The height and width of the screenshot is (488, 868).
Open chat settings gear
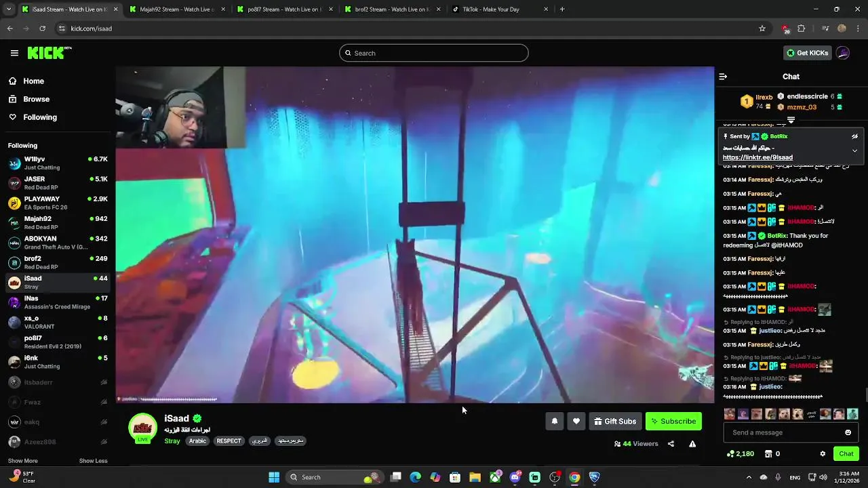(823, 453)
